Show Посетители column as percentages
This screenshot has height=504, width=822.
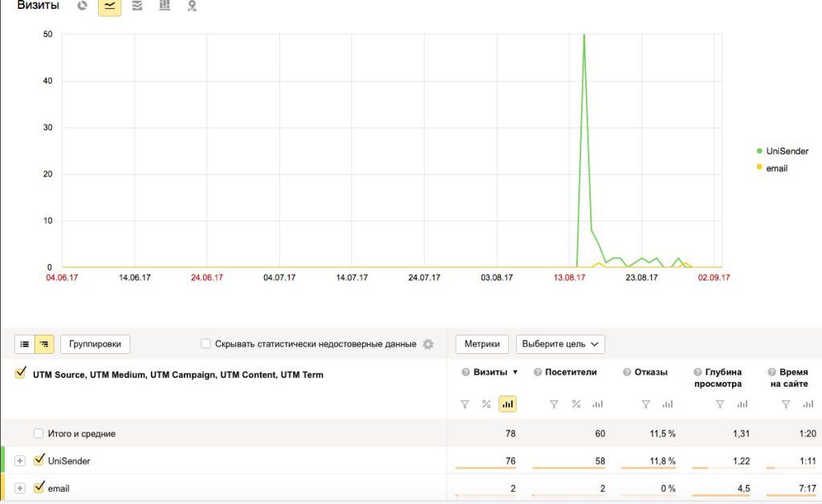[576, 404]
